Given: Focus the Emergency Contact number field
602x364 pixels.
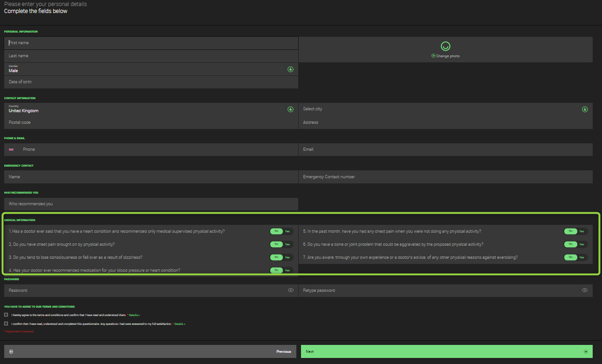Looking at the screenshot, I should [445, 177].
